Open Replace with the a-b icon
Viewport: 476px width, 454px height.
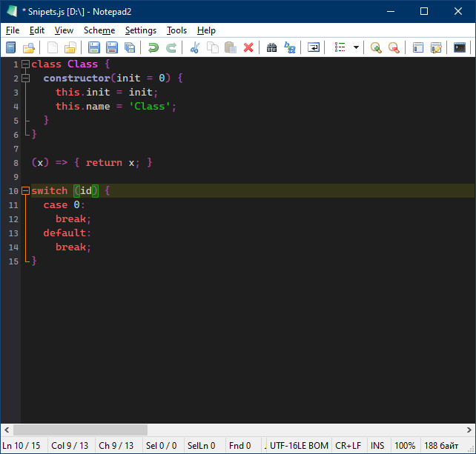(x=290, y=47)
